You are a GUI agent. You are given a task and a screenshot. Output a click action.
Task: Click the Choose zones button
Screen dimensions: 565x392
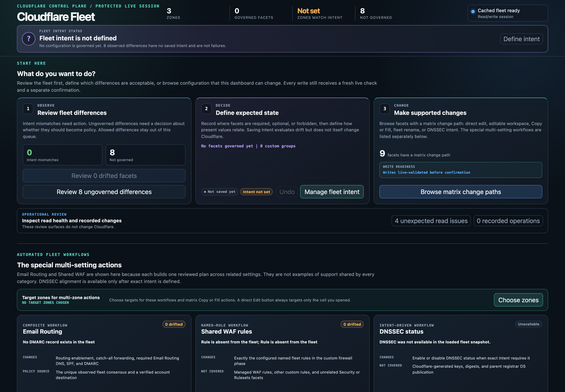518,300
